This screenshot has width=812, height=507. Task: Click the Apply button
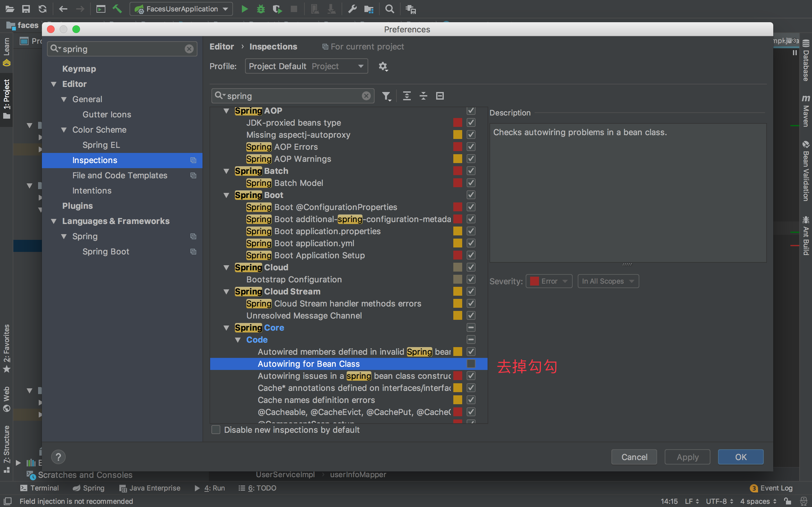click(687, 457)
